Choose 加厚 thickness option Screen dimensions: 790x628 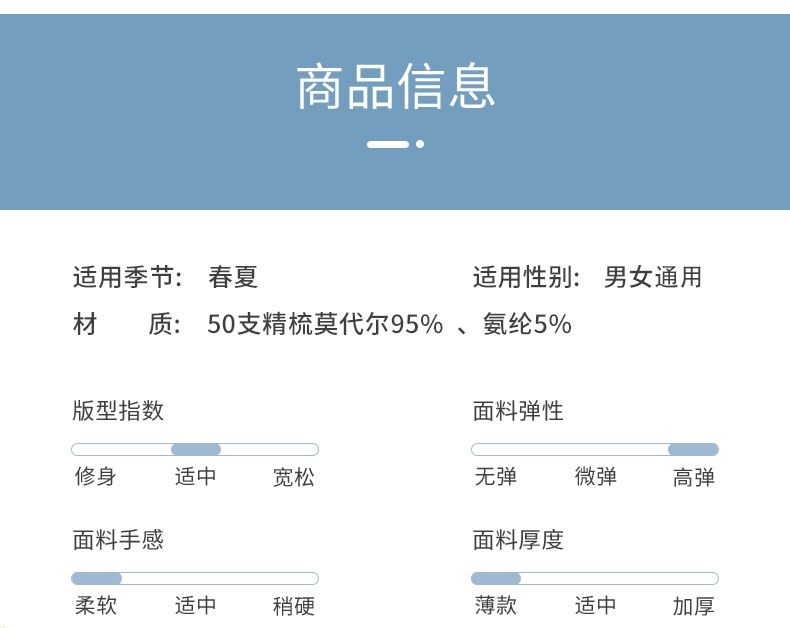(x=694, y=606)
